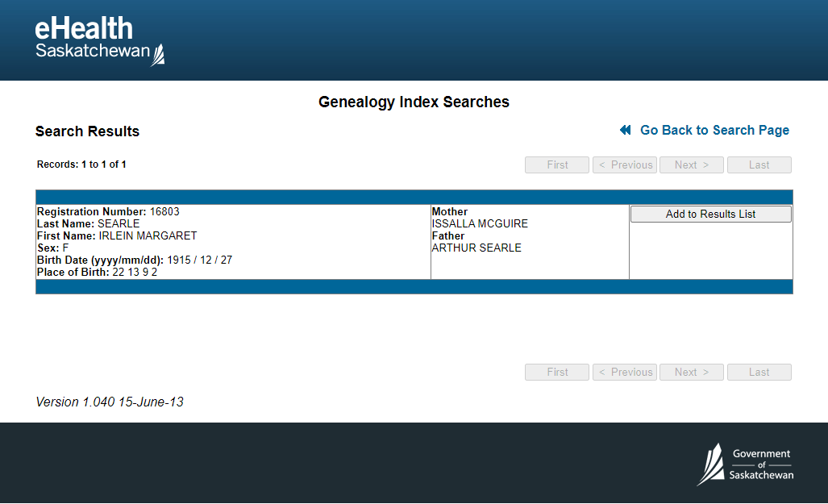Viewport: 828px width, 504px height.
Task: Click the bottom First pagination button
Action: coord(557,373)
